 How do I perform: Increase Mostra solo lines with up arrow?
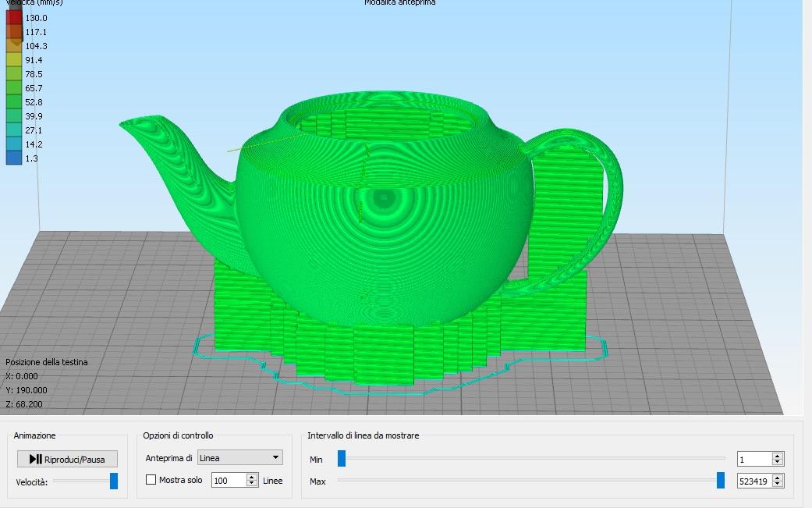click(x=252, y=477)
